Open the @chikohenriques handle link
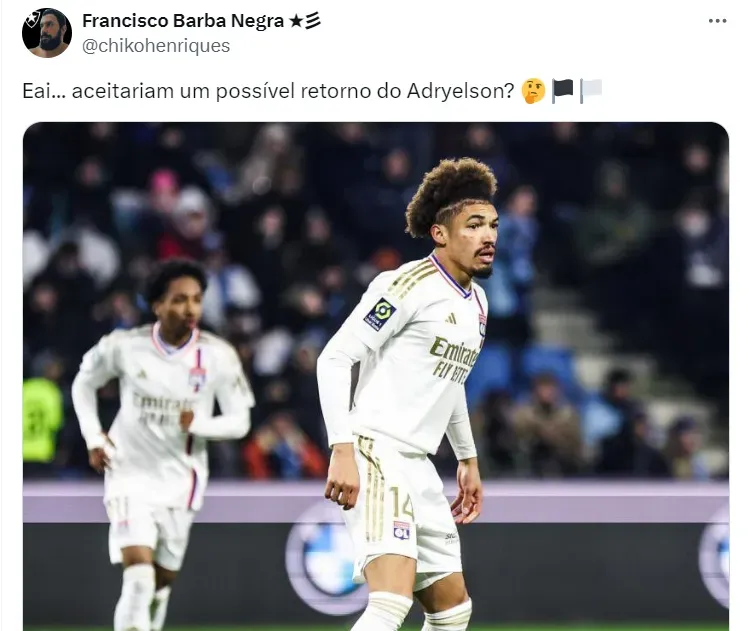Screen dimensions: 749x631 (x=156, y=46)
